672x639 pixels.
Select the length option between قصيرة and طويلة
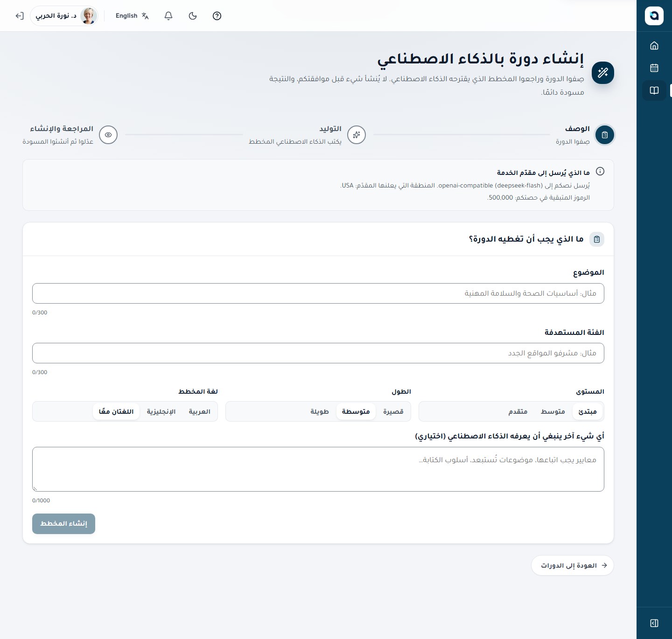pos(356,411)
